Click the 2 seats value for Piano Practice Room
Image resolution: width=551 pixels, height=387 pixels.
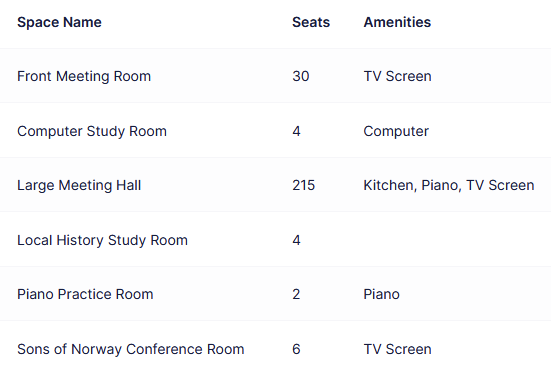pos(296,294)
